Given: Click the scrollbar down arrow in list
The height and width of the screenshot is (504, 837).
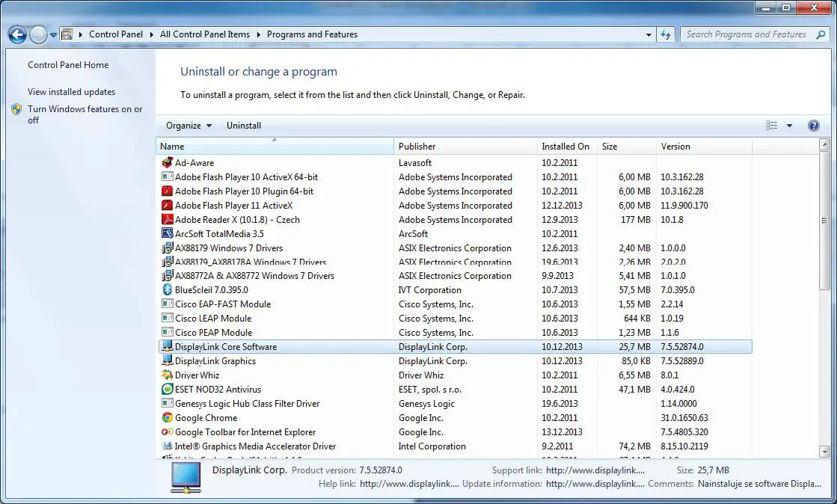Looking at the screenshot, I should [824, 451].
